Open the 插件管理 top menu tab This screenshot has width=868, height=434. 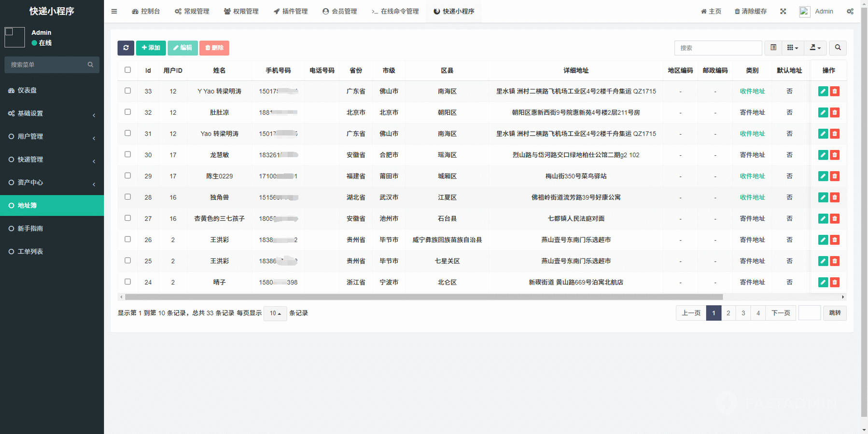291,11
